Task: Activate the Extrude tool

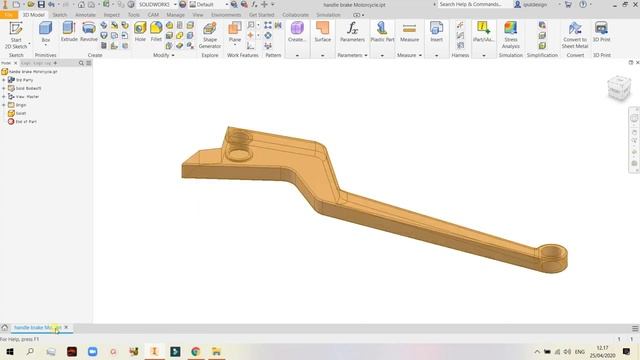Action: (69, 31)
